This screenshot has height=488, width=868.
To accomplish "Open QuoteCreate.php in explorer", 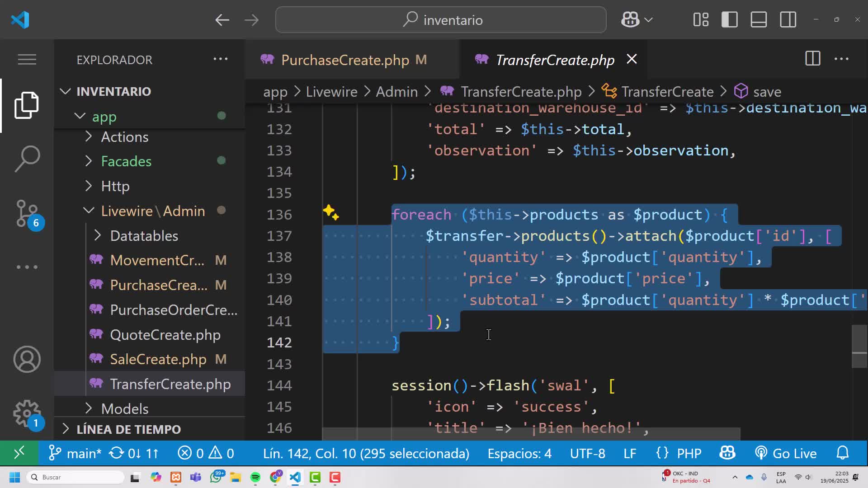I will click(x=165, y=334).
